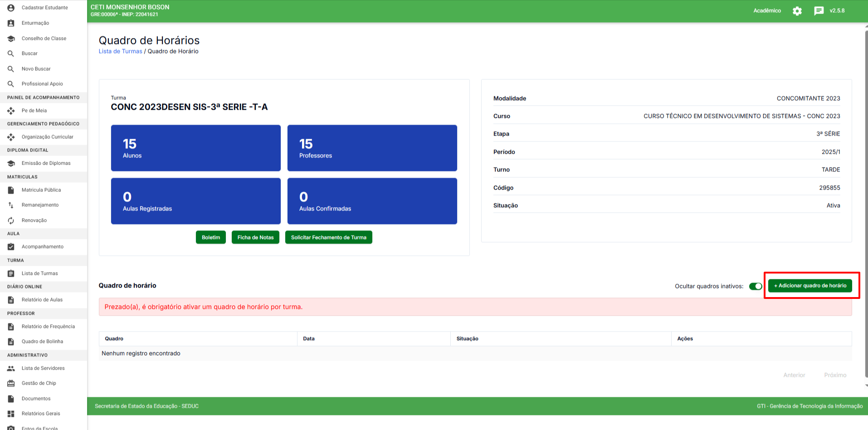This screenshot has height=430, width=868.
Task: Click the Cadastrar Estudante person icon
Action: point(11,8)
